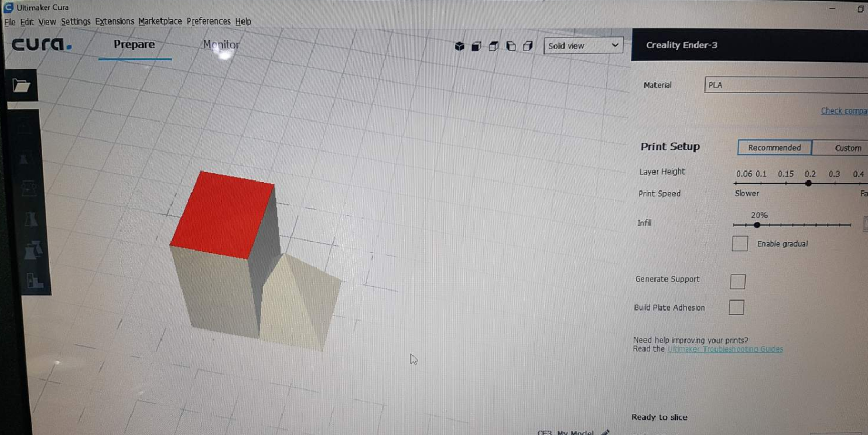The width and height of the screenshot is (868, 435).
Task: Switch to the Monitor tab
Action: pyautogui.click(x=221, y=44)
